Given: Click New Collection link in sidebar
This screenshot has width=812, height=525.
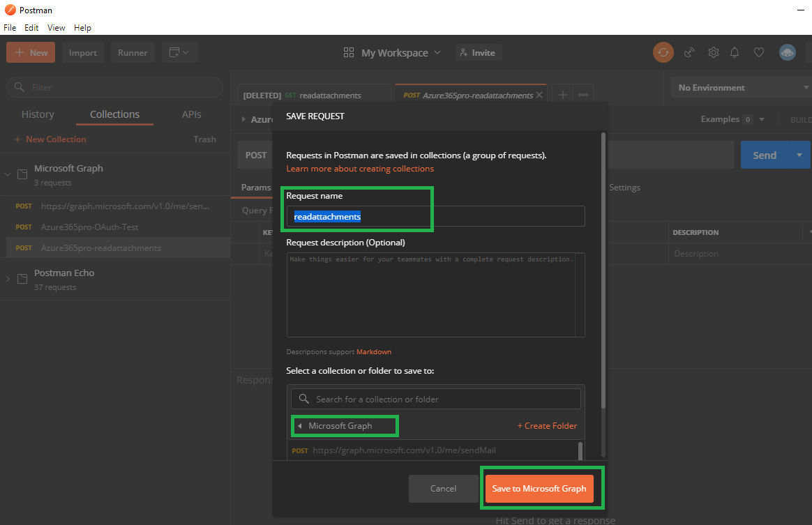Looking at the screenshot, I should [x=50, y=139].
